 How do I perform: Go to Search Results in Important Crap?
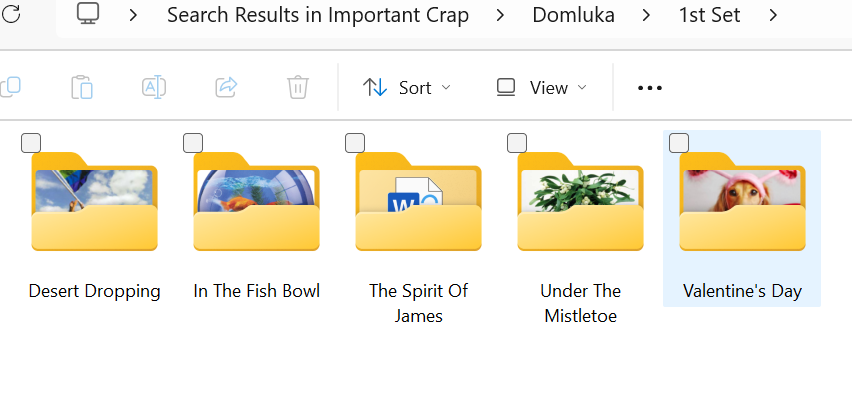click(319, 15)
